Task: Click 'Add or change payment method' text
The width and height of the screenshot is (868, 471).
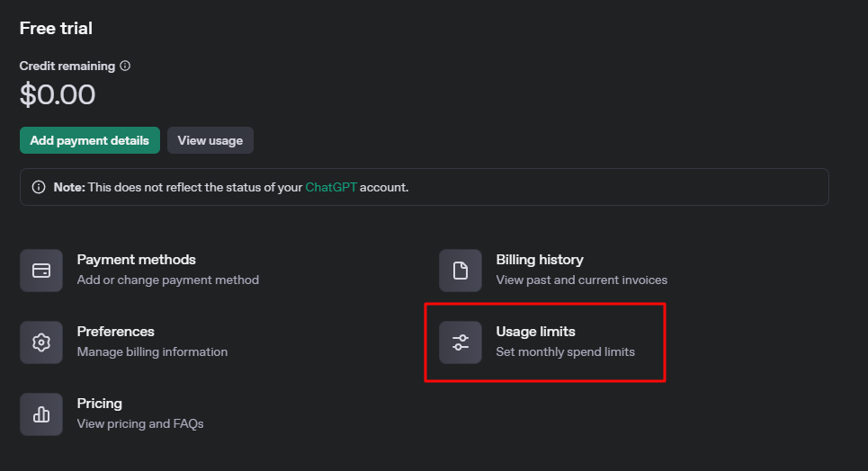Action: tap(167, 280)
